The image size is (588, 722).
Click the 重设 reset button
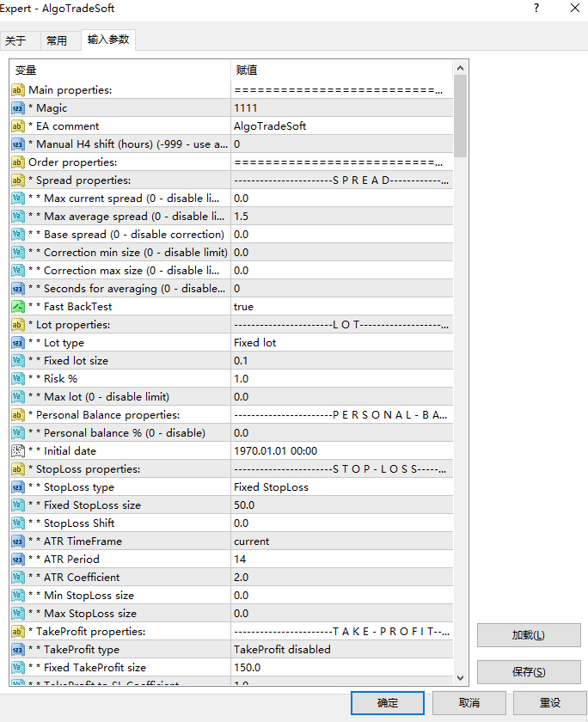click(x=550, y=703)
